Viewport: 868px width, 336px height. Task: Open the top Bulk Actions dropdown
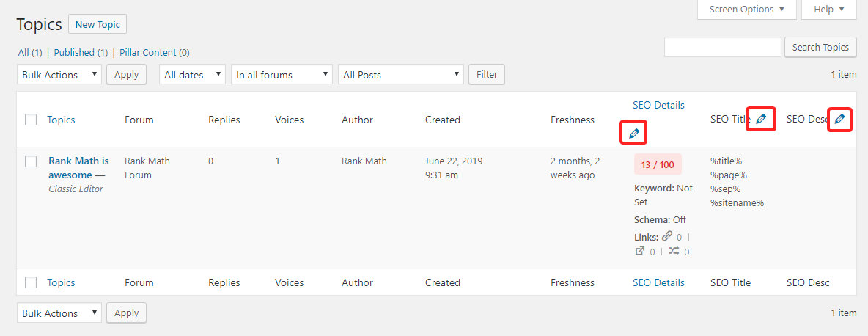(59, 75)
